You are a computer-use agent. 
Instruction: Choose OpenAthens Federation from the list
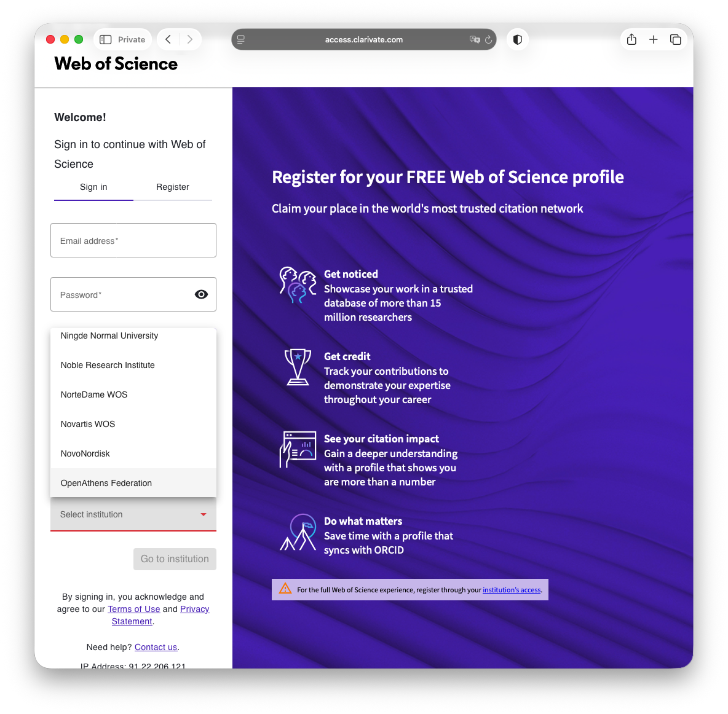(x=133, y=482)
